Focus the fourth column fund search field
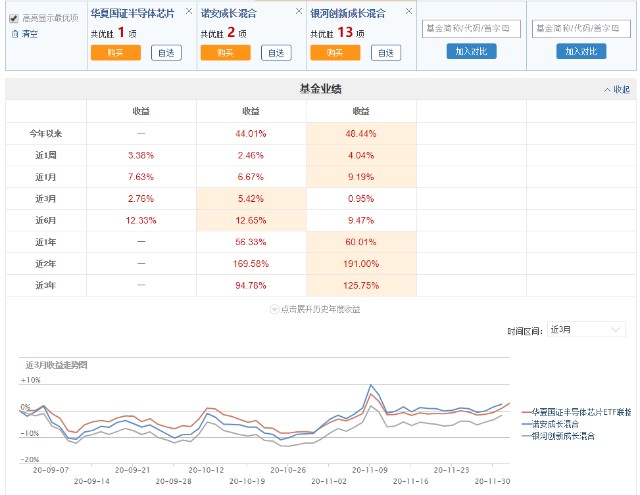This screenshot has width=640, height=495. 471,29
